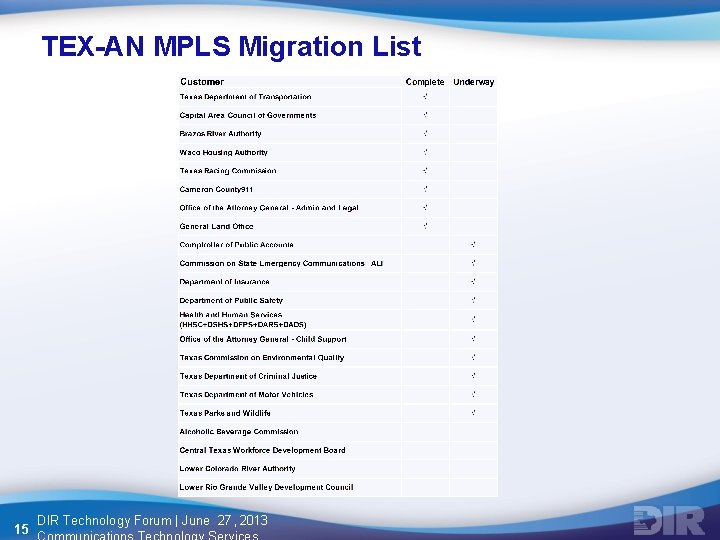Click Underway checkmark for Attorney General Child Support
The width and height of the screenshot is (720, 540).
click(473, 339)
